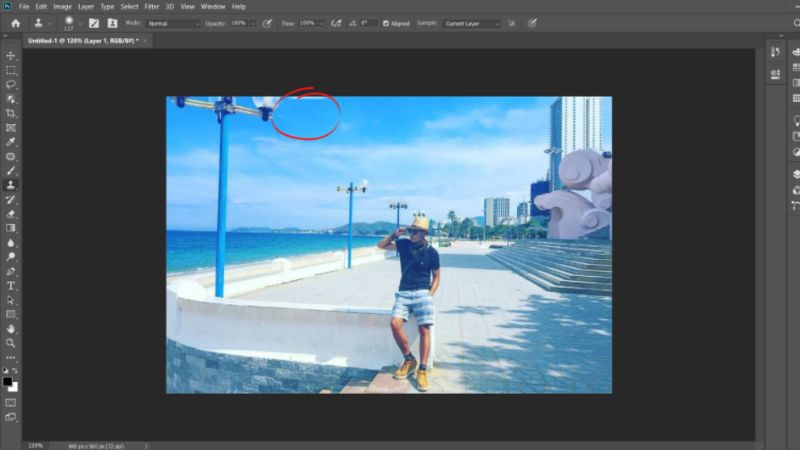Select the Move tool
Screen dimensions: 800x450
click(x=10, y=56)
